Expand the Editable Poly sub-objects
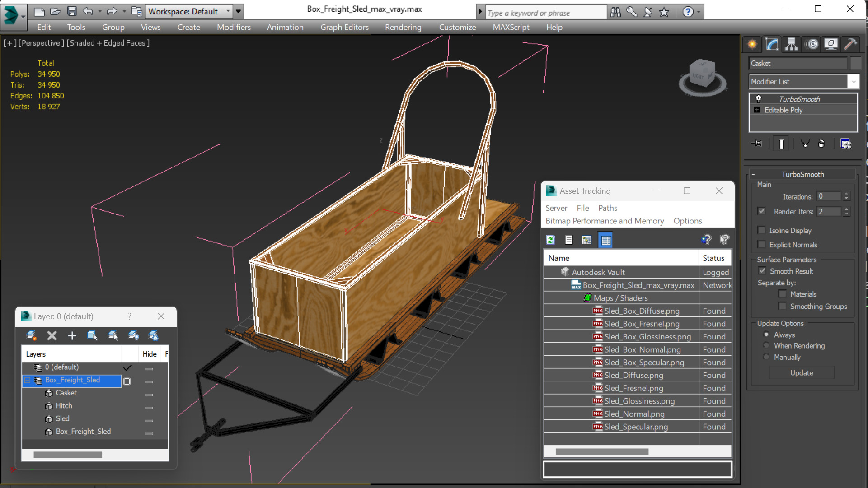This screenshot has width=868, height=488. 757,110
